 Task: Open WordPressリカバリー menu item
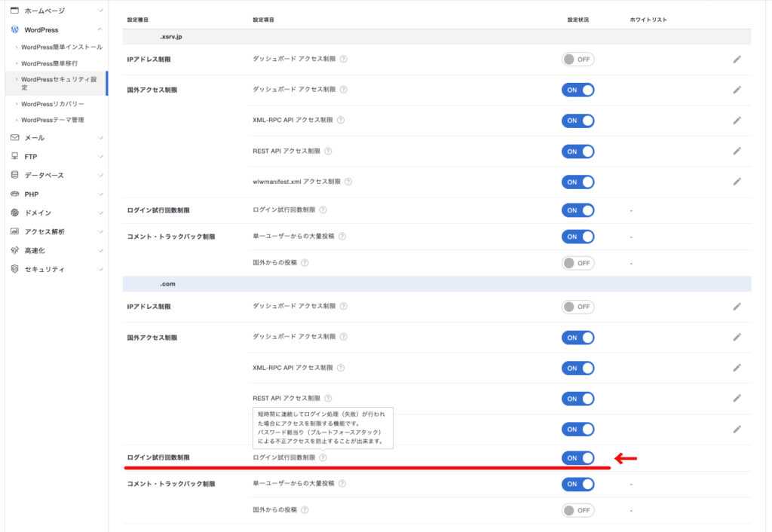pyautogui.click(x=52, y=104)
